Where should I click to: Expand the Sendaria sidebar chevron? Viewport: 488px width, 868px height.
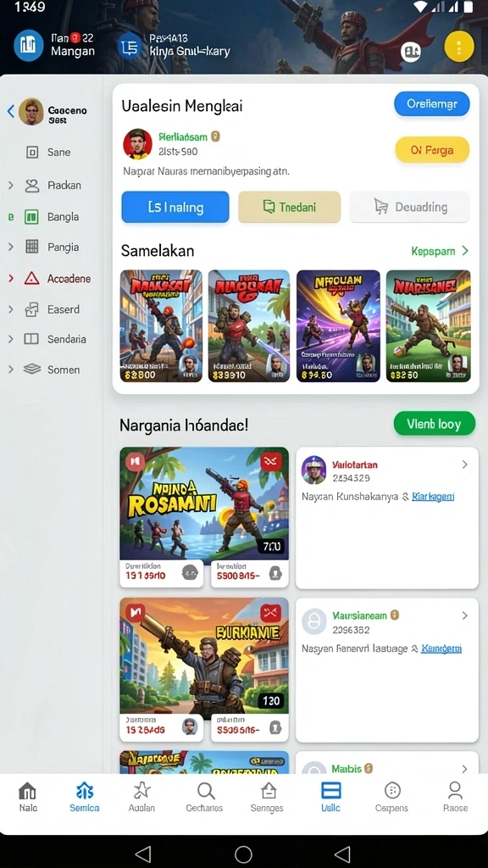[x=10, y=339]
